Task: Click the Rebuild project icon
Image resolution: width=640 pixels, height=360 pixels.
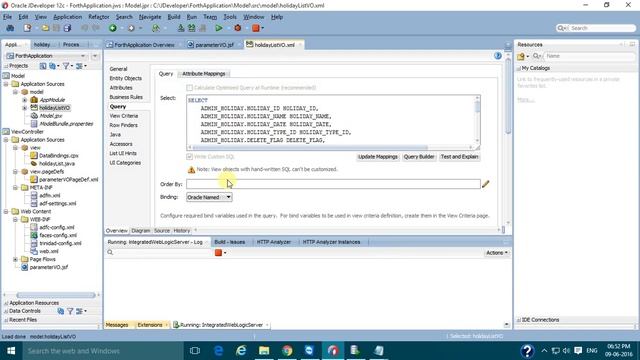Action: pyautogui.click(x=191, y=28)
